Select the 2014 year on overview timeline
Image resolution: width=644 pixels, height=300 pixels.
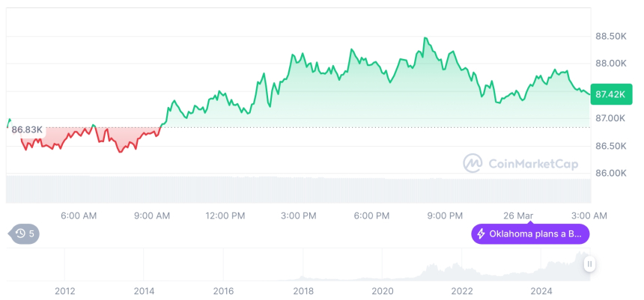pos(144,291)
